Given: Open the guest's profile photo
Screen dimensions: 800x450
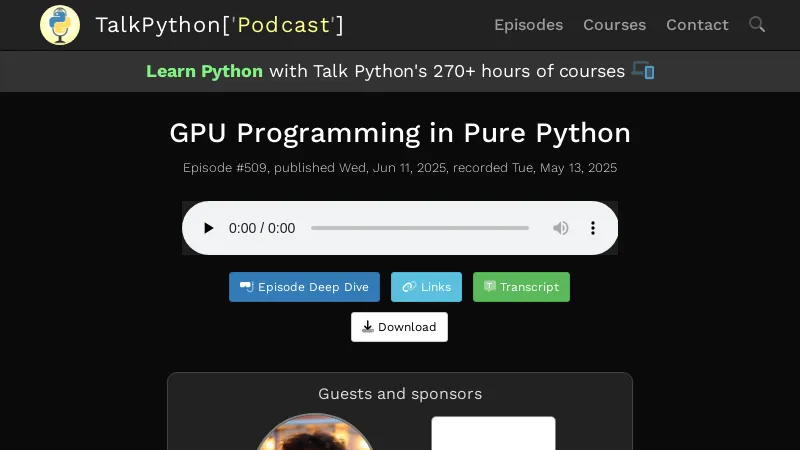Looking at the screenshot, I should 314,435.
